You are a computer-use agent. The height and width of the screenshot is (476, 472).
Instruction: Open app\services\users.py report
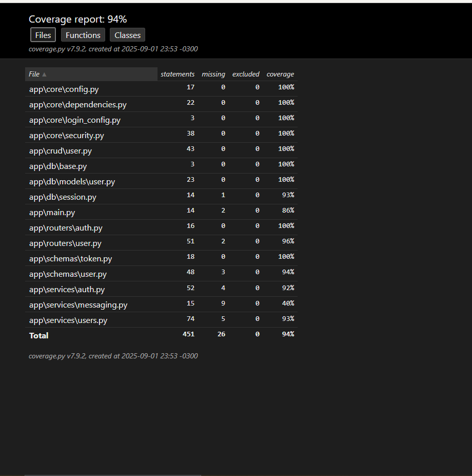(x=68, y=320)
